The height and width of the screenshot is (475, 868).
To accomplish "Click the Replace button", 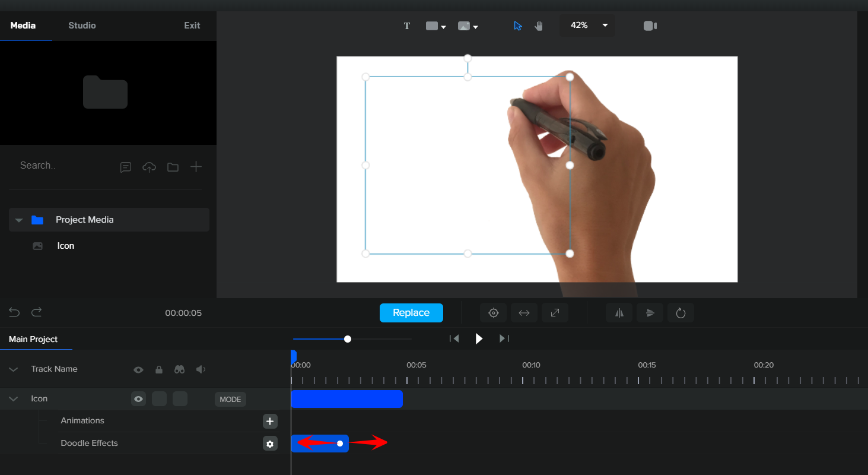I will [411, 313].
